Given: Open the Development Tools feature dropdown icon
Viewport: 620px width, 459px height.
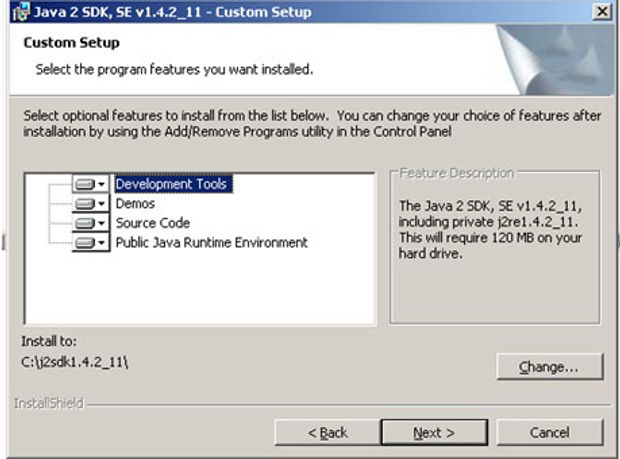Looking at the screenshot, I should 91,184.
